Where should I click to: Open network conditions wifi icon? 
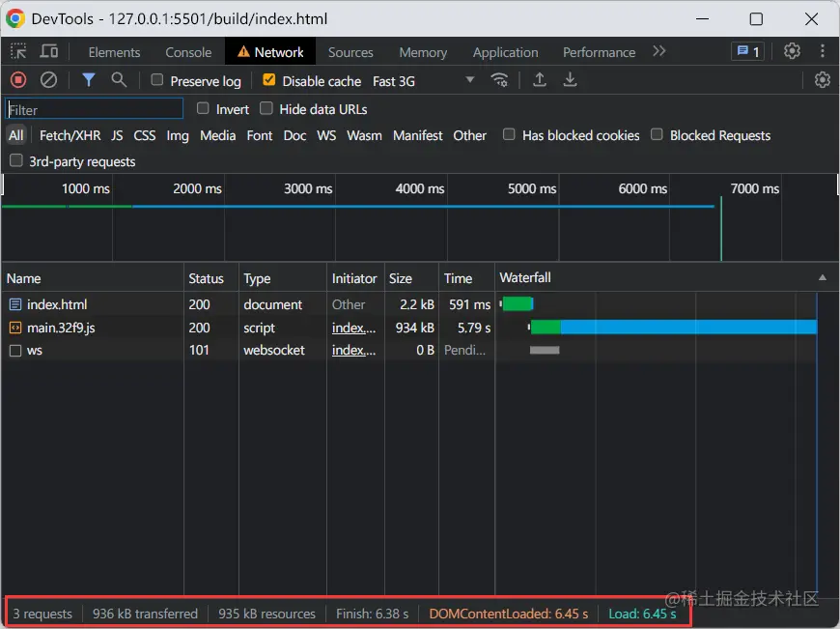pos(499,80)
